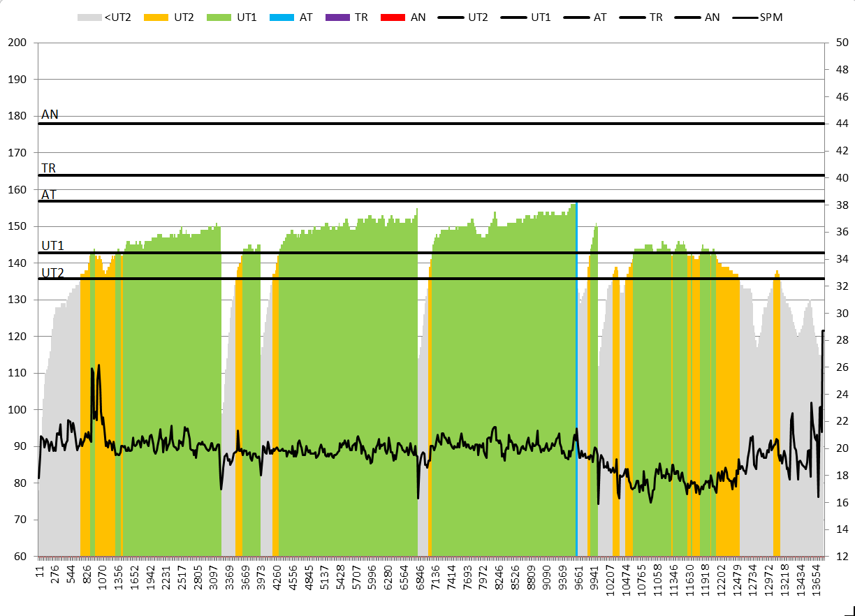Click the green UT1 legend swatch
Screen dimensions: 855x616
pos(220,17)
